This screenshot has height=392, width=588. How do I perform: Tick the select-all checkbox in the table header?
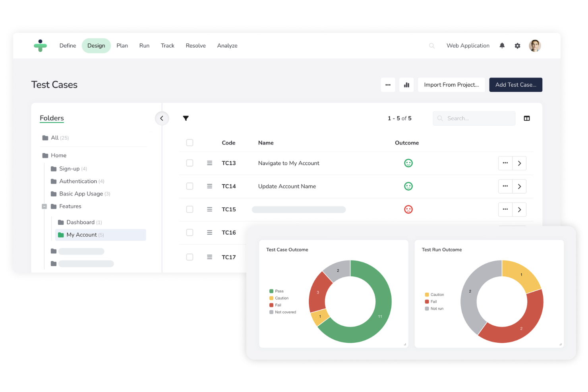pyautogui.click(x=190, y=143)
